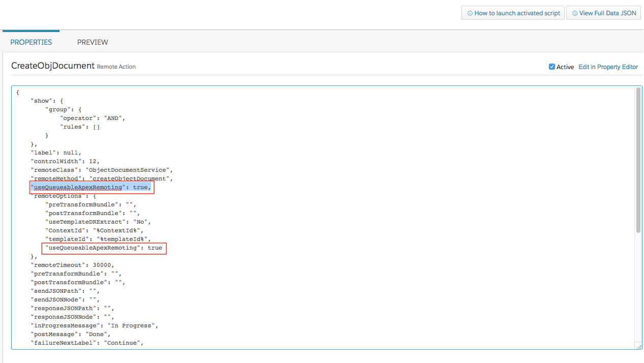Viewport: 644px width, 363px height.
Task: Switch to the PROPERTIES tab
Action: 31,42
